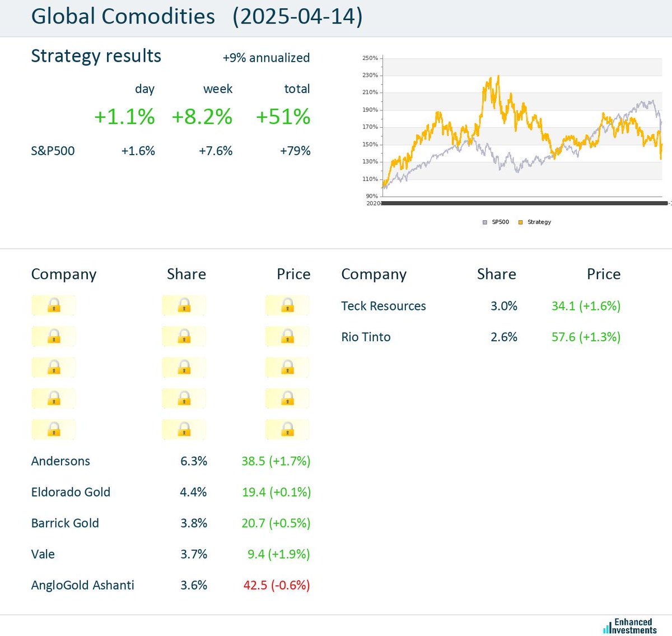Viewport: 672px width, 636px height.
Task: Click strategy day return +1.1%
Action: click(124, 117)
